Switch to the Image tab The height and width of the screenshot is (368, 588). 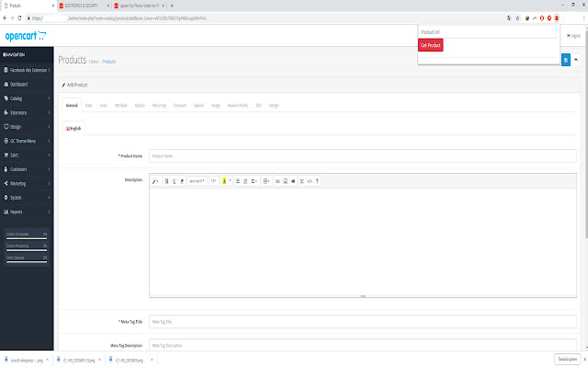216,106
